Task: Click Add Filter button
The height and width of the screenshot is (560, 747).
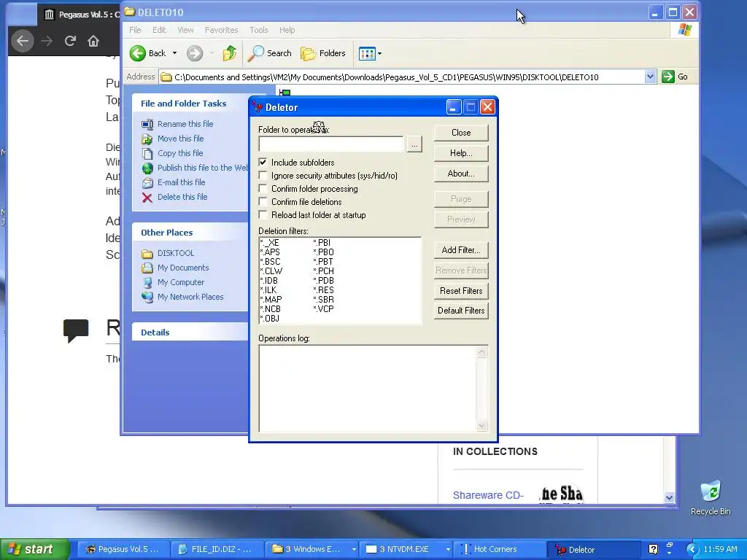Action: click(x=461, y=250)
